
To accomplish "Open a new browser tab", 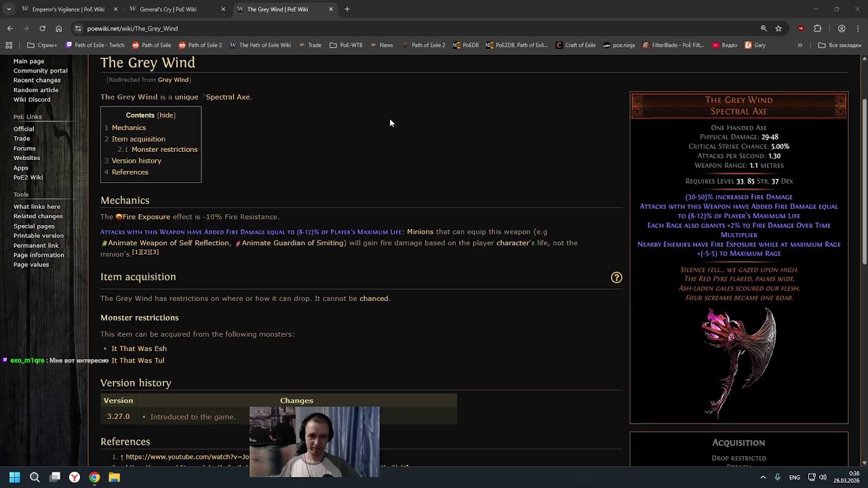I will [x=347, y=9].
